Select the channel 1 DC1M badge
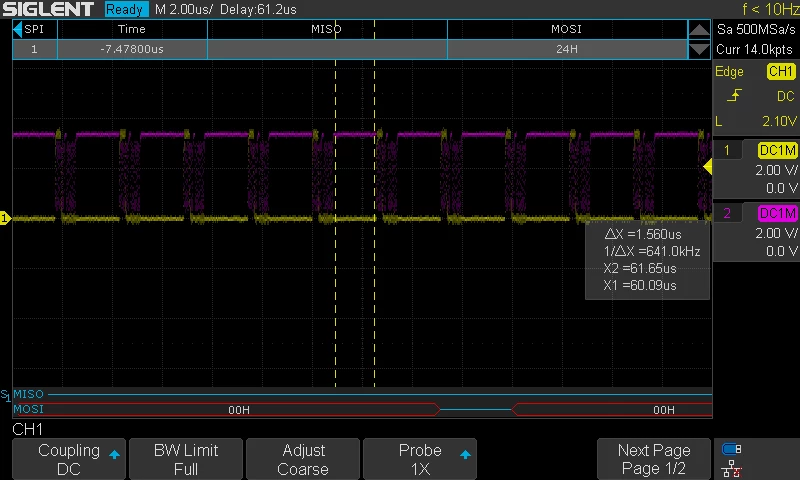The height and width of the screenshot is (480, 800). (x=777, y=150)
